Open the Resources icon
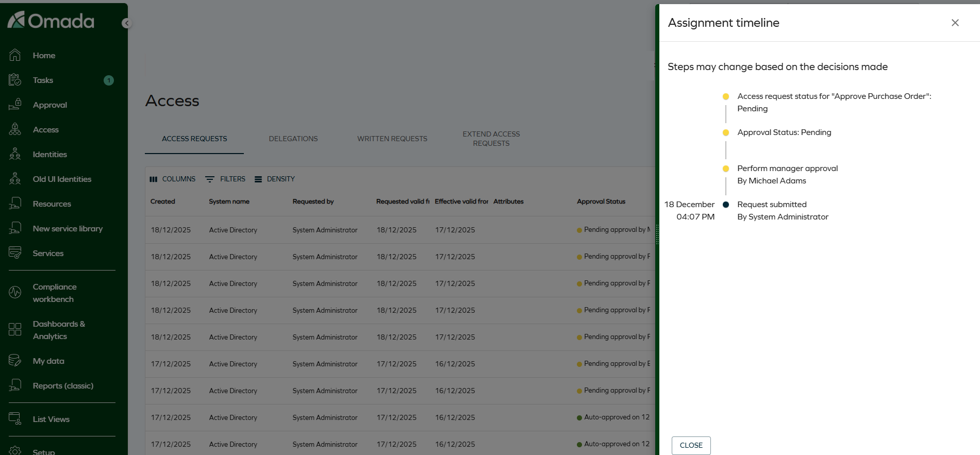 [x=15, y=204]
